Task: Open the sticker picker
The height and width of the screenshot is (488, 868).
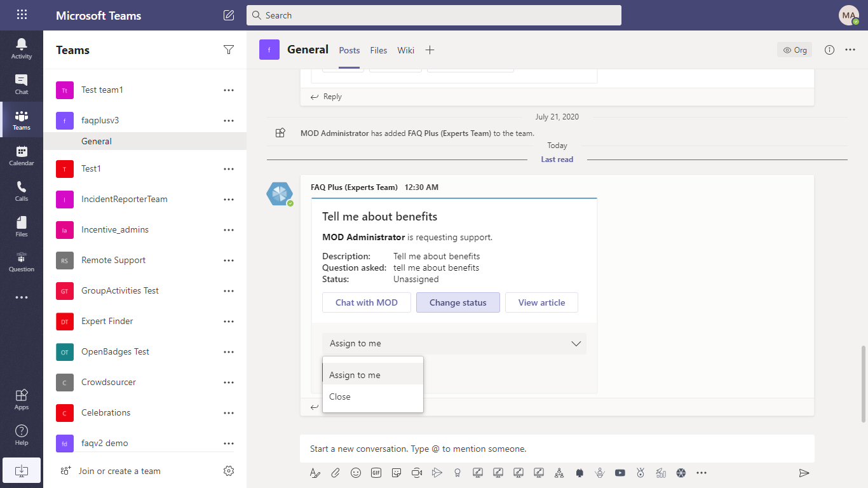Action: click(x=397, y=473)
